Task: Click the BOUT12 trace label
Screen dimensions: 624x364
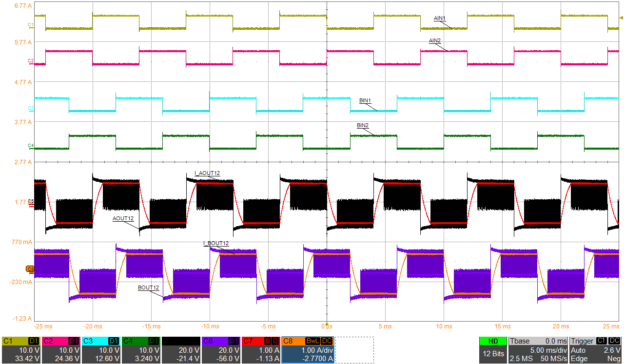Action: (x=149, y=288)
